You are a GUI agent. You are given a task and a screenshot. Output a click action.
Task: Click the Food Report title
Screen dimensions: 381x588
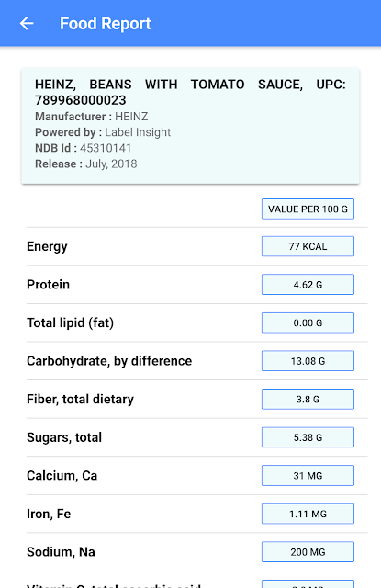106,24
